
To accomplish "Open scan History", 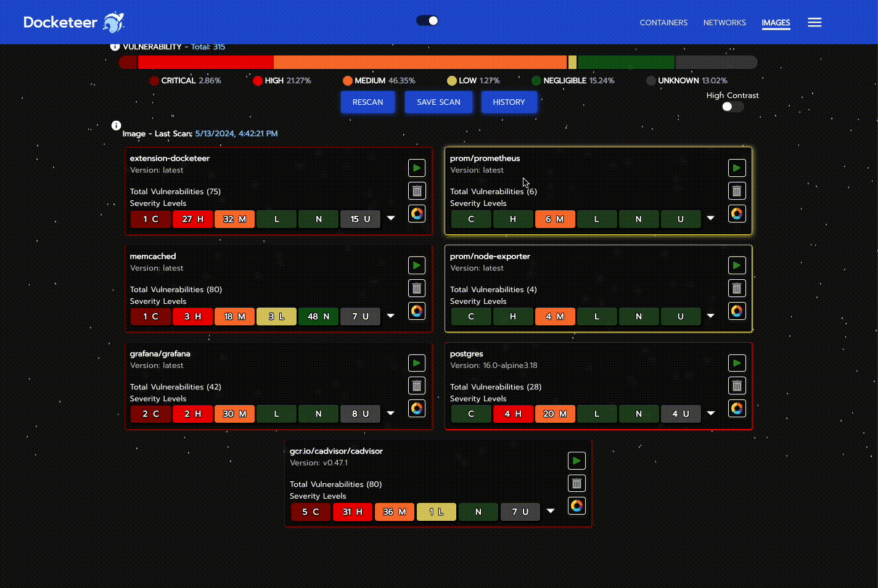I will click(x=509, y=102).
